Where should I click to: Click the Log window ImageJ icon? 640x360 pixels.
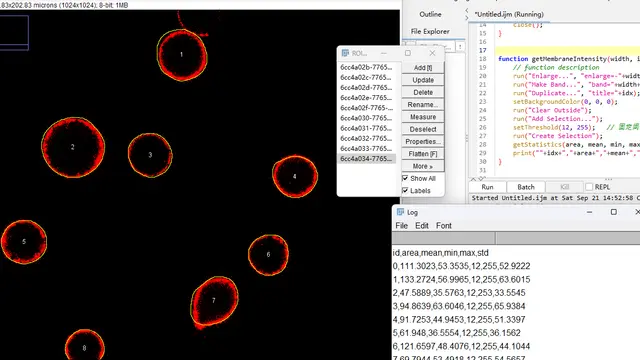pos(400,212)
